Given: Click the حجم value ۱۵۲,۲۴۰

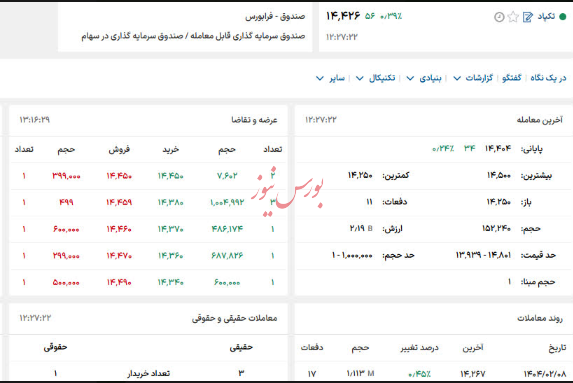Looking at the screenshot, I should (496, 228).
